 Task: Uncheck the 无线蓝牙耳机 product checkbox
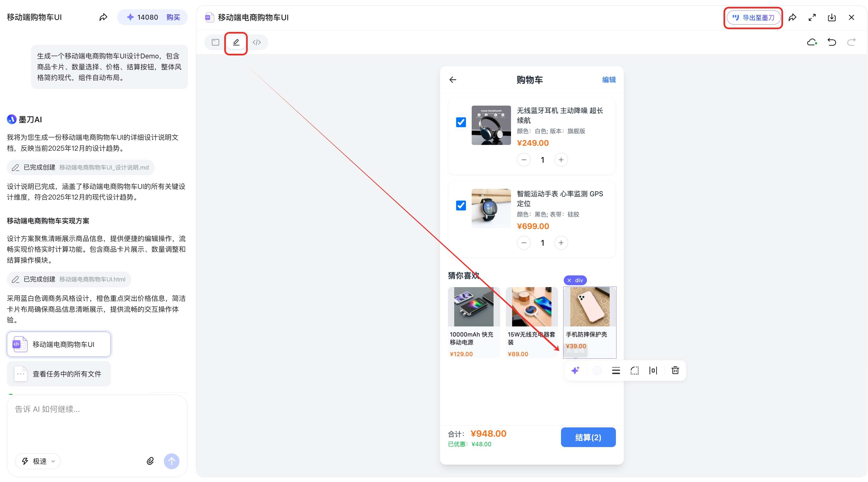pyautogui.click(x=460, y=123)
